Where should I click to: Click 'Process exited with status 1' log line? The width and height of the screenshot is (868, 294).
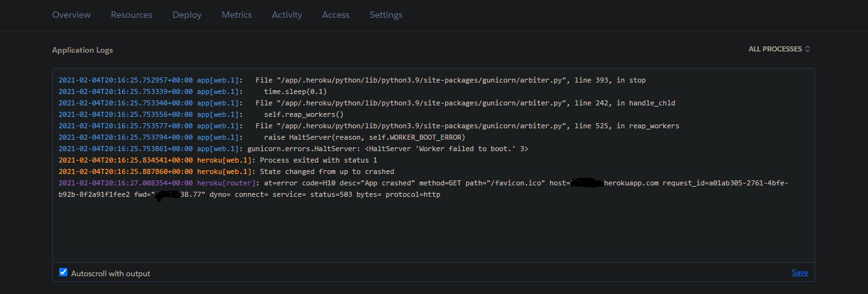click(x=217, y=160)
